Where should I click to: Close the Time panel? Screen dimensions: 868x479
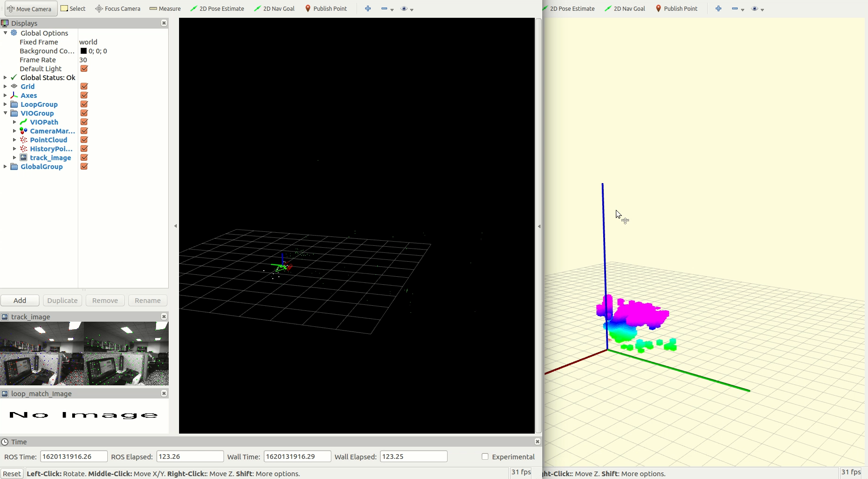coord(538,442)
